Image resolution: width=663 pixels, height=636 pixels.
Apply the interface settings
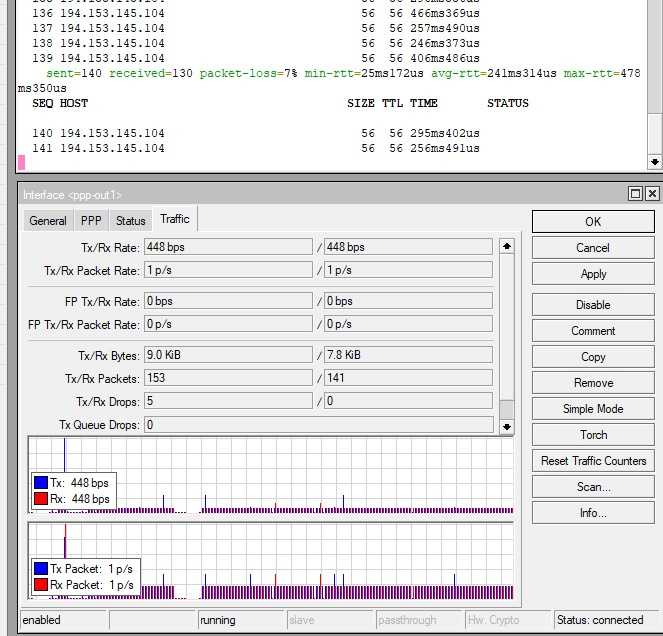coord(593,274)
